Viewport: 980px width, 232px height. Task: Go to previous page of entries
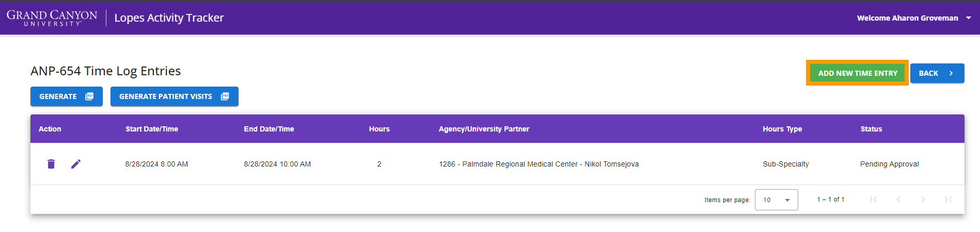point(898,200)
